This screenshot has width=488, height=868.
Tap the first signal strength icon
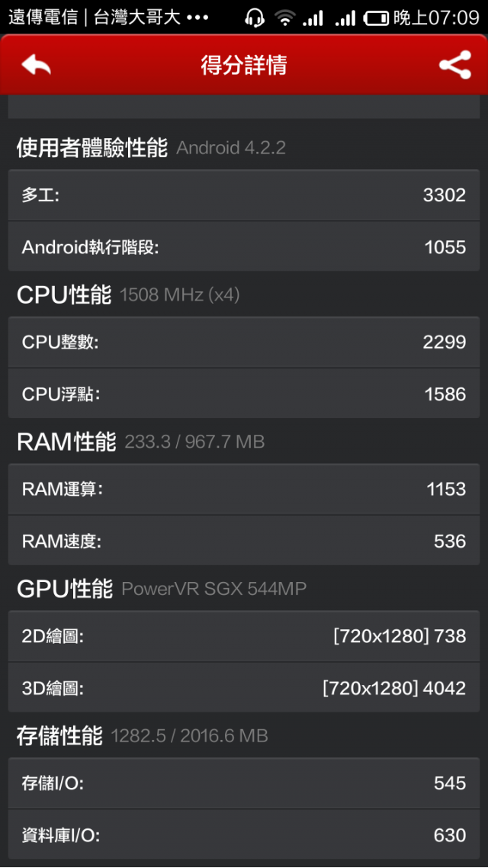313,18
